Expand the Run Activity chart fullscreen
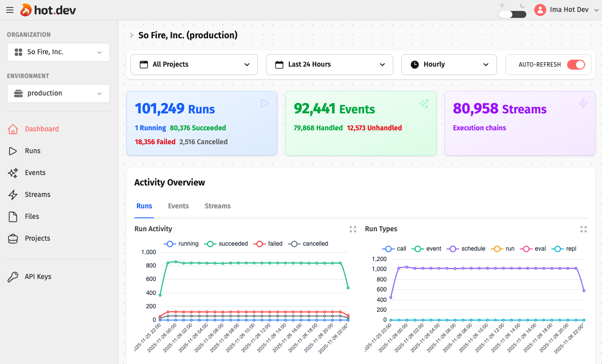Image resolution: width=602 pixels, height=364 pixels. point(353,229)
